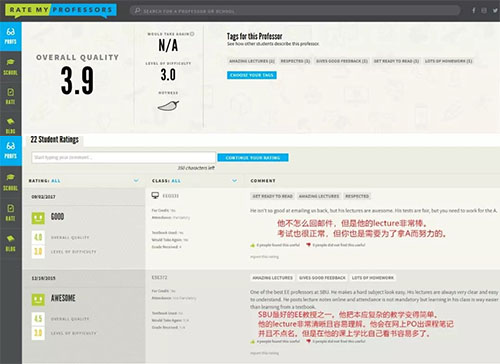Image resolution: width=500 pixels, height=364 pixels.
Task: Click the 09/02/2017 review date
Action: click(x=43, y=197)
